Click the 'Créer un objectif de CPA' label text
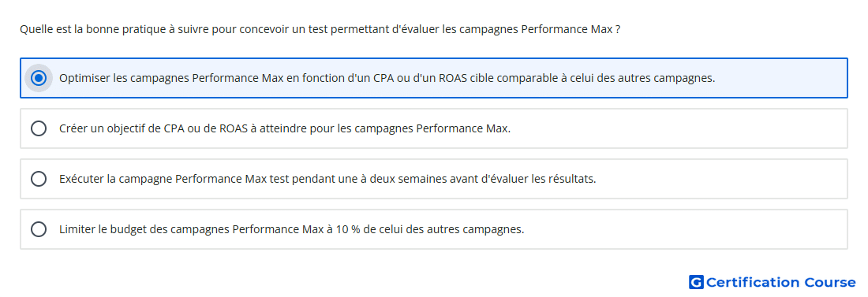 [x=285, y=128]
